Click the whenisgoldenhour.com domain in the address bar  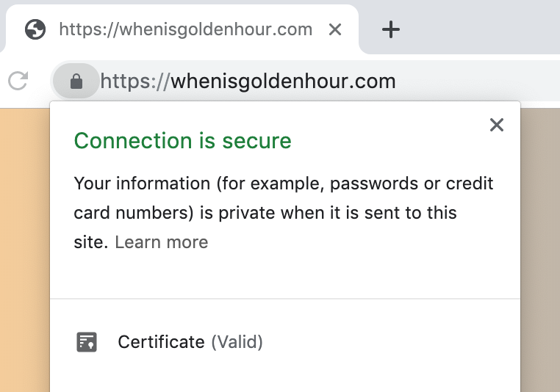click(x=284, y=81)
